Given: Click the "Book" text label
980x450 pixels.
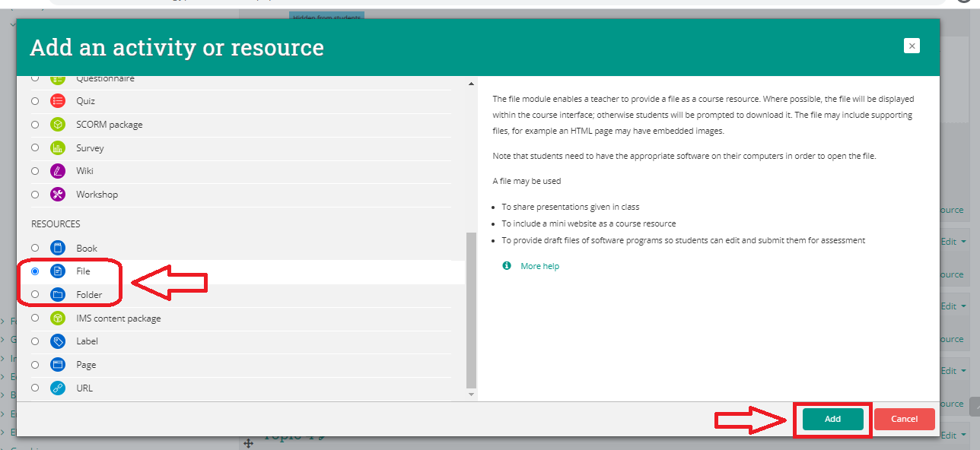Looking at the screenshot, I should [x=87, y=249].
